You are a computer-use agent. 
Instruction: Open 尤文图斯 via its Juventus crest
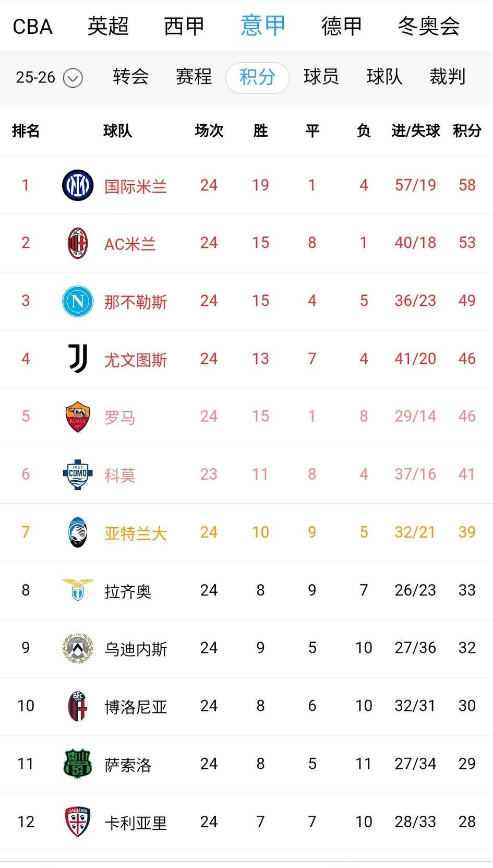pos(77,359)
